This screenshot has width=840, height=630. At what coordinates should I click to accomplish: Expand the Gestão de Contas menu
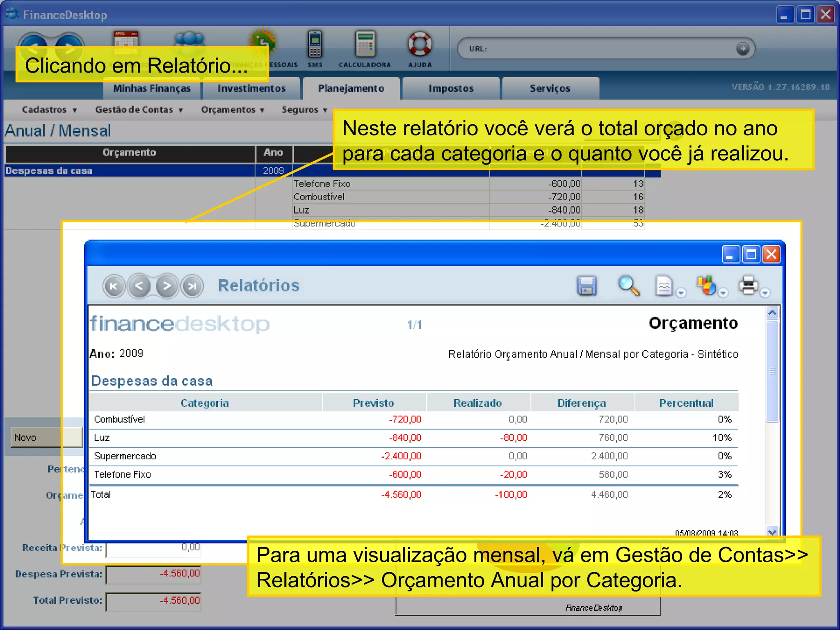click(139, 110)
